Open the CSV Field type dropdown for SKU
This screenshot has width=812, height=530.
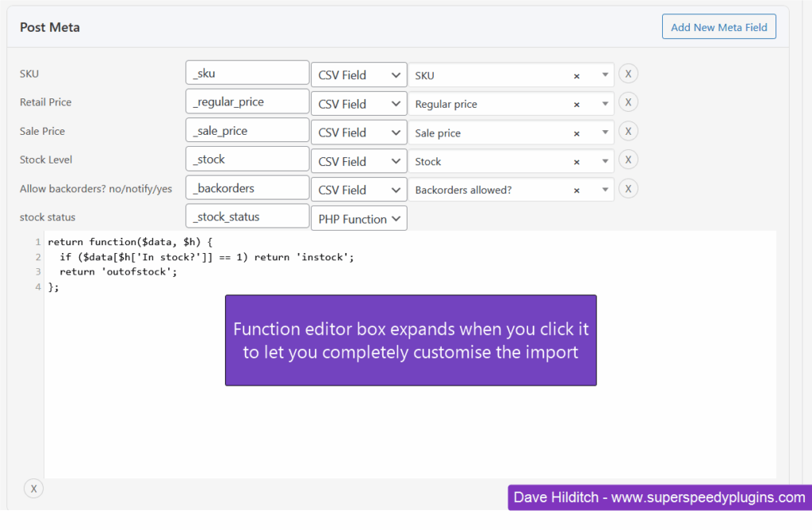click(x=358, y=75)
